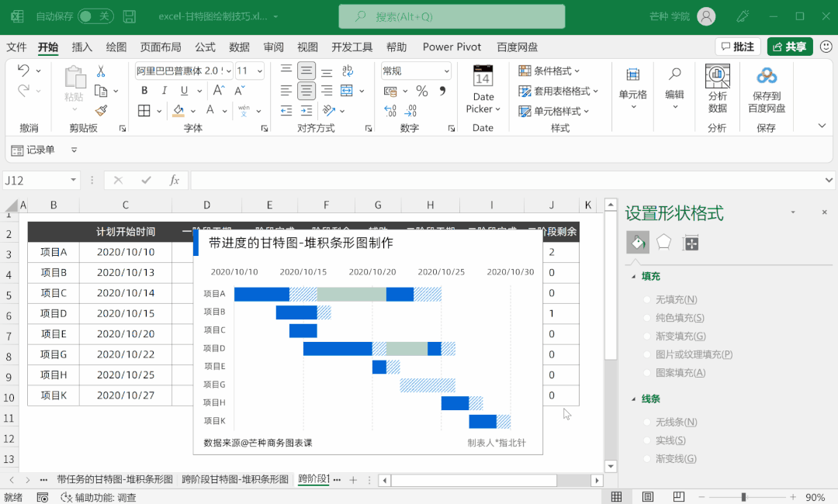Select 渐变填充 radio option
Image resolution: width=838 pixels, height=504 pixels.
click(647, 336)
